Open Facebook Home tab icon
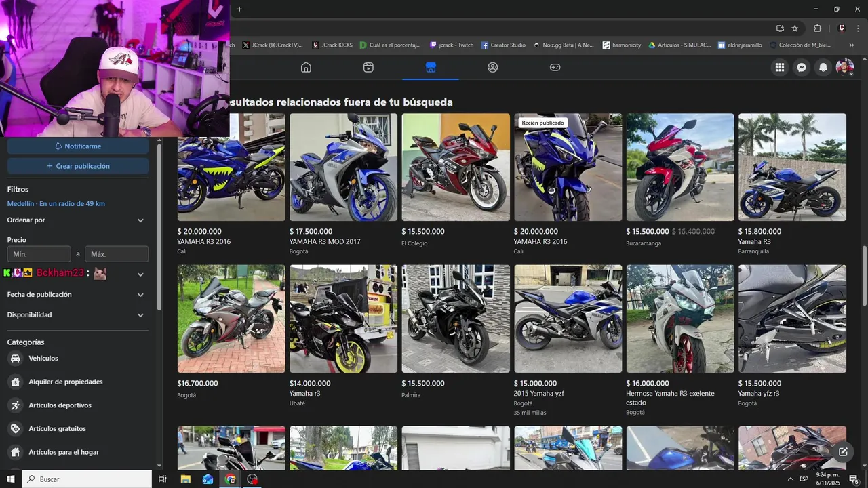 (306, 67)
